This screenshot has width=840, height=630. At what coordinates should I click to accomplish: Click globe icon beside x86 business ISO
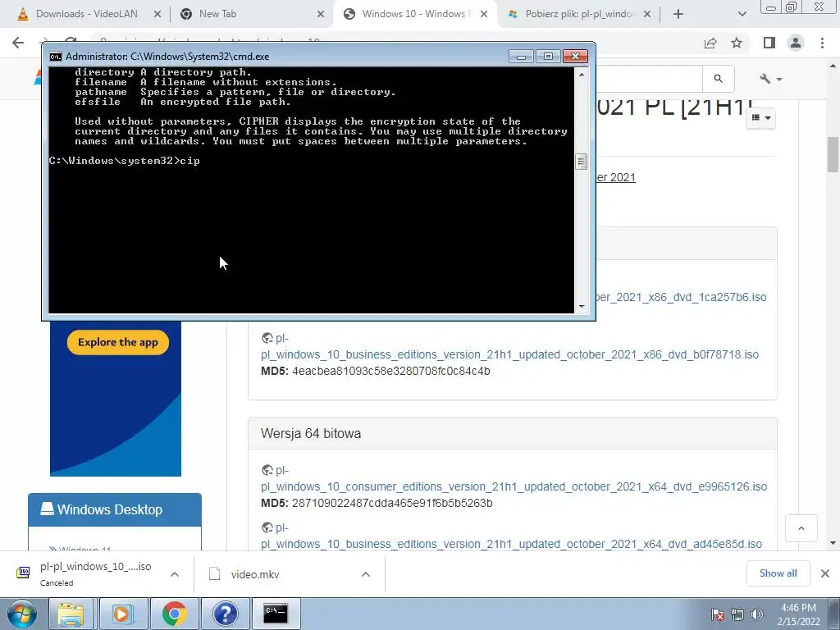tap(267, 338)
